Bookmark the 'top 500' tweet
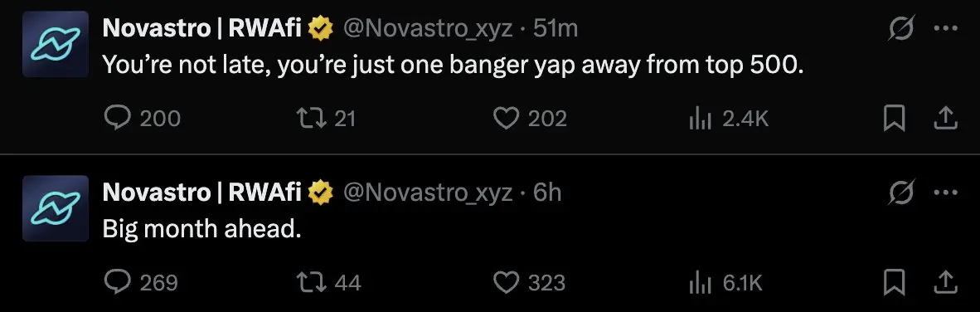The height and width of the screenshot is (312, 980). 895,118
